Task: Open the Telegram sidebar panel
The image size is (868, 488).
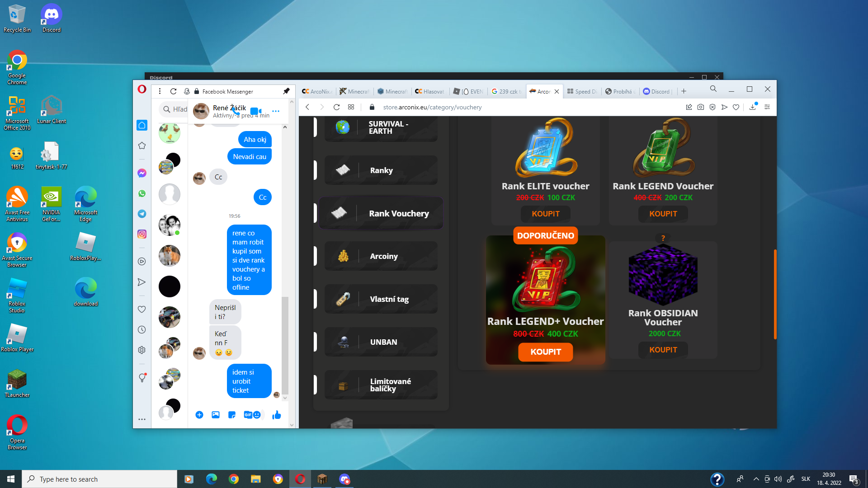Action: pos(142,214)
